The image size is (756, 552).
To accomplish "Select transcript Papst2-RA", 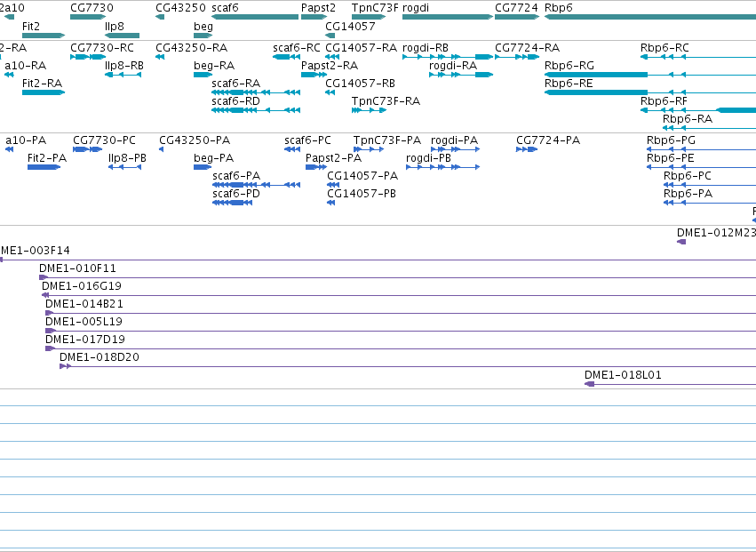I will (x=314, y=75).
